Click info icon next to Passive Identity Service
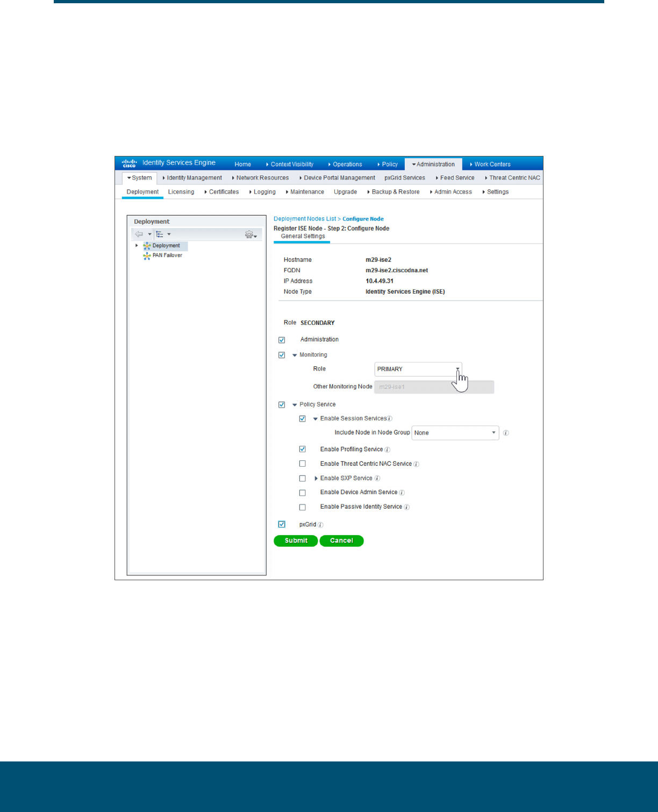Image resolution: width=658 pixels, height=812 pixels. (x=406, y=507)
